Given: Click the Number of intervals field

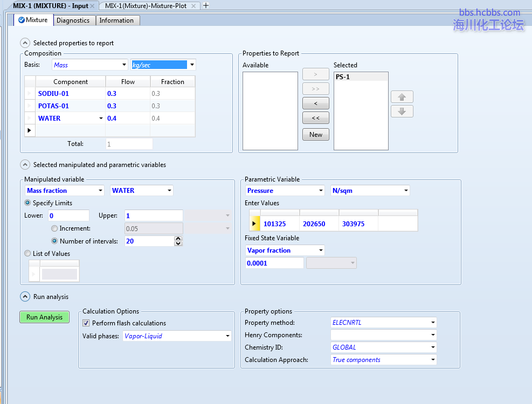Looking at the screenshot, I should (x=150, y=241).
